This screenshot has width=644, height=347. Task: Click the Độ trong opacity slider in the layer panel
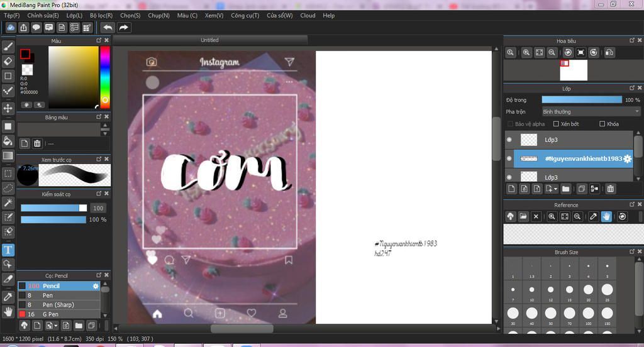pyautogui.click(x=582, y=100)
